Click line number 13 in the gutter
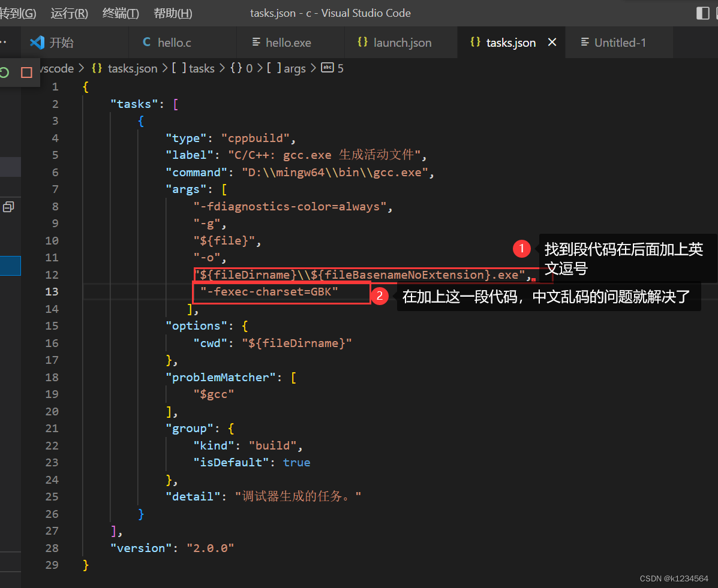The height and width of the screenshot is (588, 718). coord(52,292)
